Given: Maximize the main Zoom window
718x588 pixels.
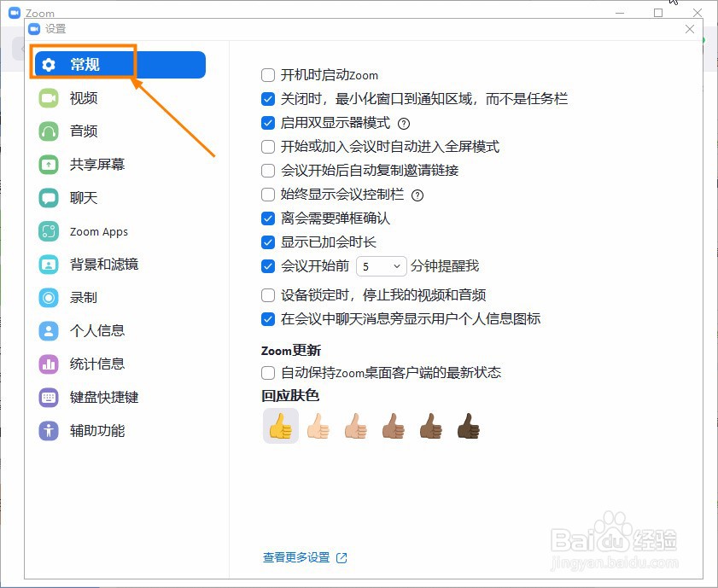Looking at the screenshot, I should (658, 13).
